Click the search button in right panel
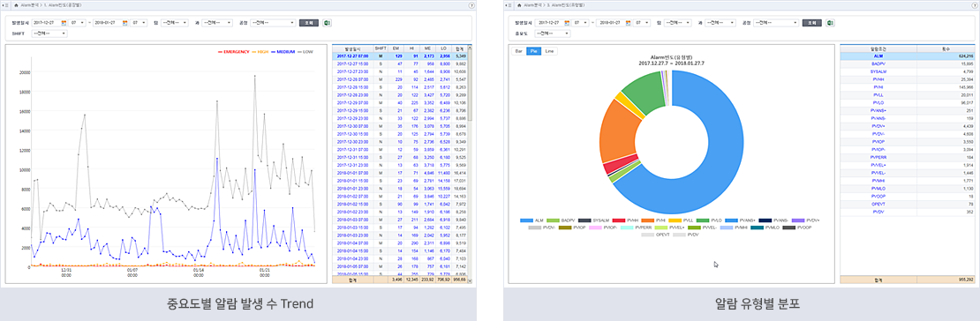Image resolution: width=980 pixels, height=321 pixels. coord(811,22)
